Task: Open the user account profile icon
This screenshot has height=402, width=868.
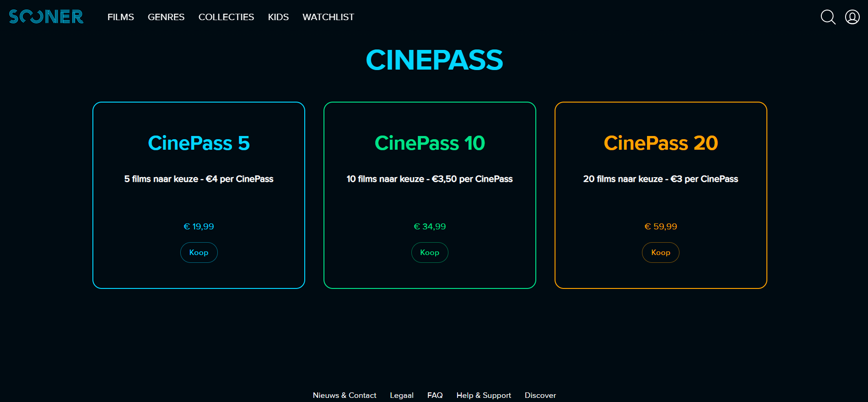Action: pos(852,17)
